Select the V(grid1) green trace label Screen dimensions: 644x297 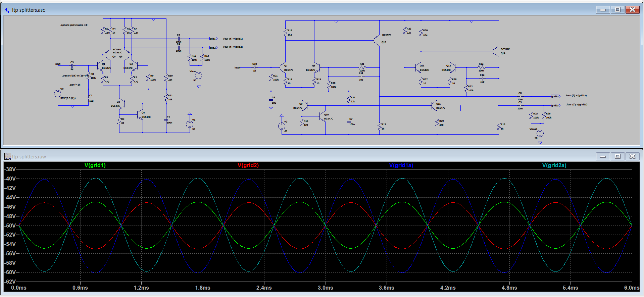point(95,165)
